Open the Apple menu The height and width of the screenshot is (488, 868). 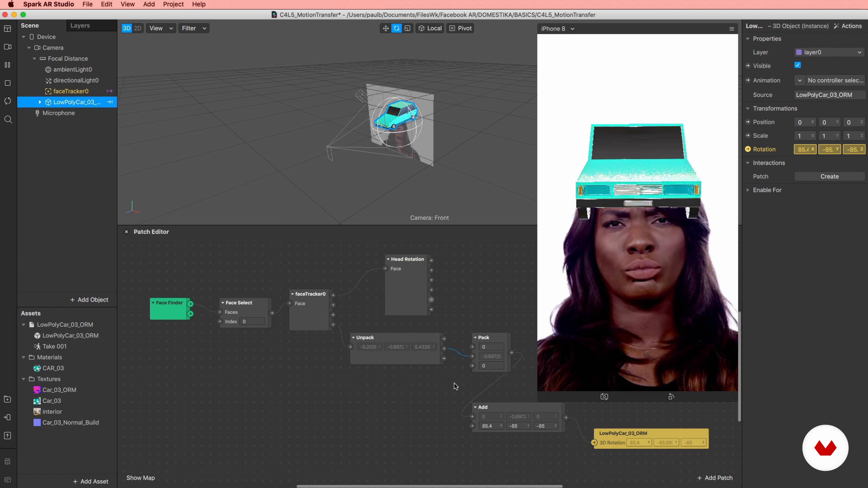pos(11,4)
